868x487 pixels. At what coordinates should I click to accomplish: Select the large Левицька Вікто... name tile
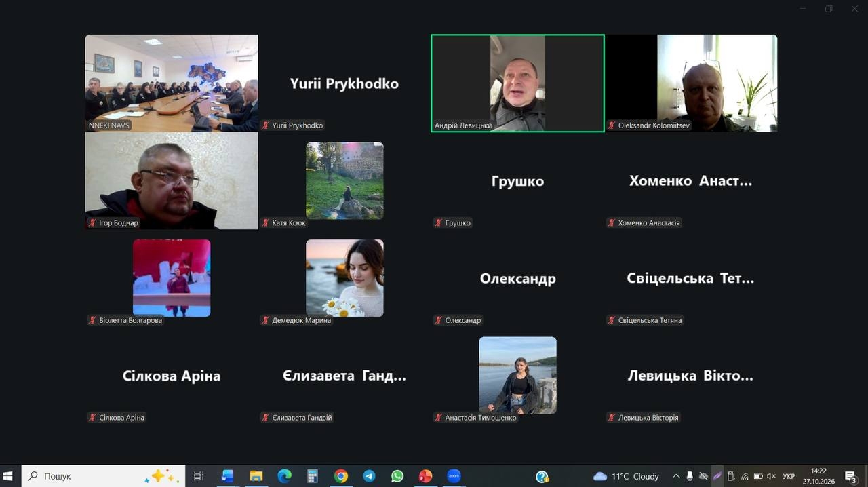tap(691, 376)
